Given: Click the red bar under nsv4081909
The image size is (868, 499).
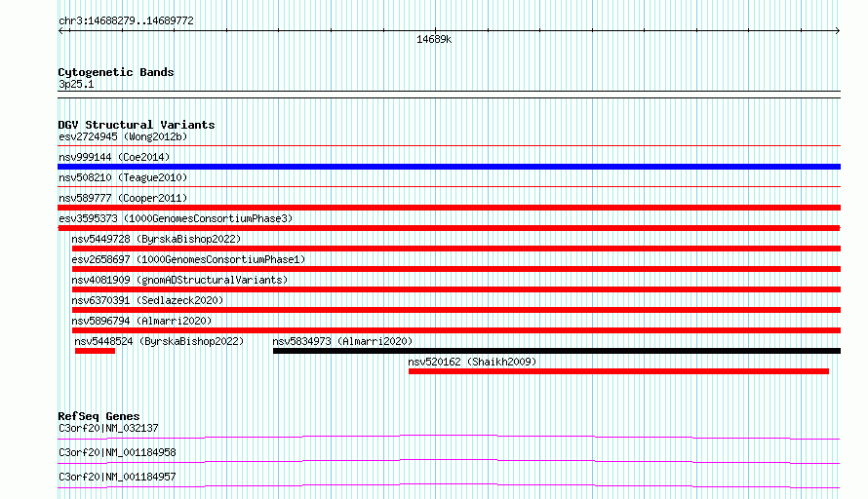Looking at the screenshot, I should click(456, 289).
